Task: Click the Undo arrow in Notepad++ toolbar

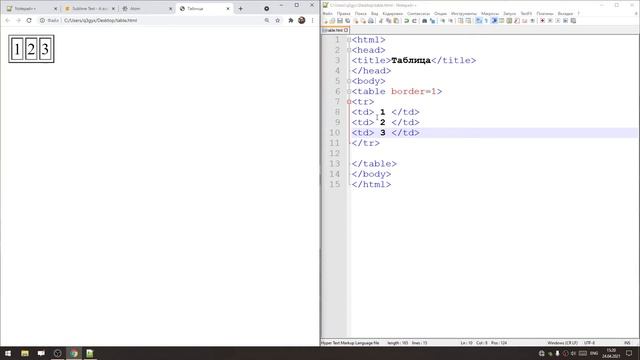Action: click(x=407, y=21)
